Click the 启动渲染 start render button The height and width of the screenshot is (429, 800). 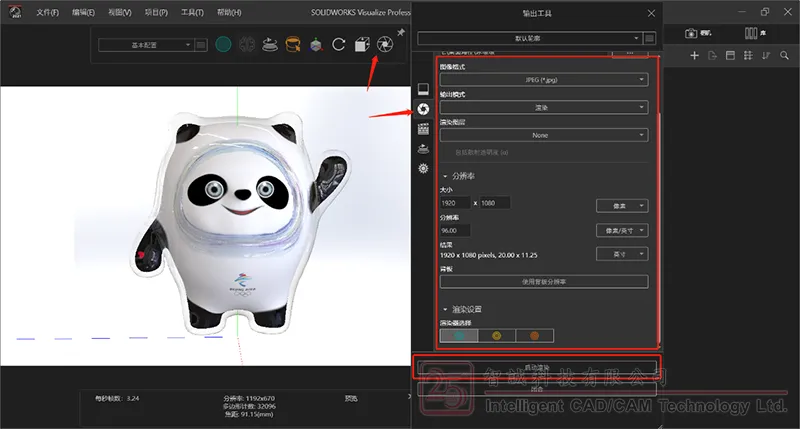pyautogui.click(x=537, y=367)
